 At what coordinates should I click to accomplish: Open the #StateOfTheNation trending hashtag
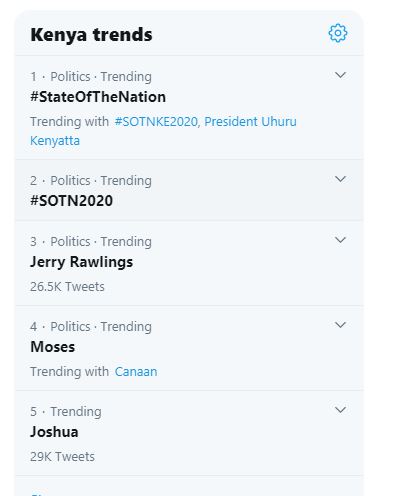click(98, 97)
